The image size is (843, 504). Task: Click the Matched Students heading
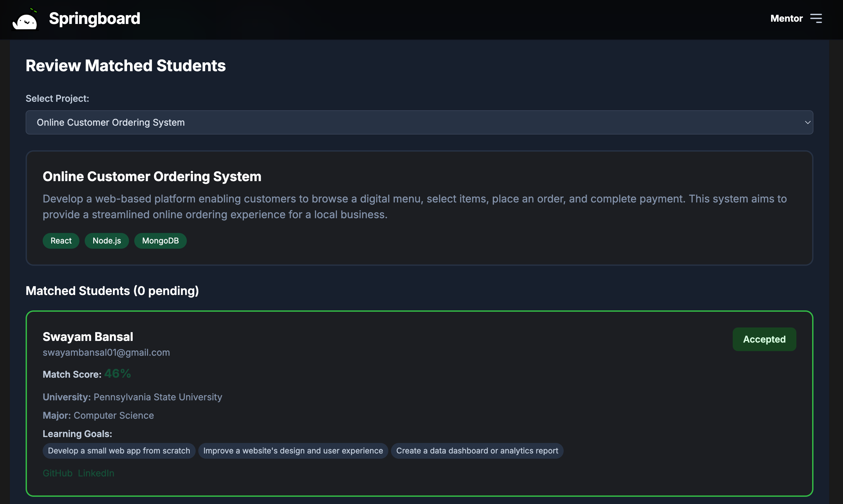(x=112, y=291)
